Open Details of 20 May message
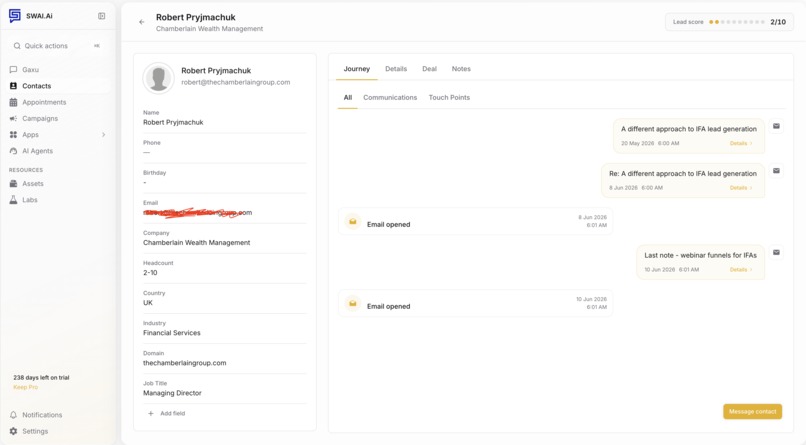This screenshot has height=445, width=806. click(741, 143)
